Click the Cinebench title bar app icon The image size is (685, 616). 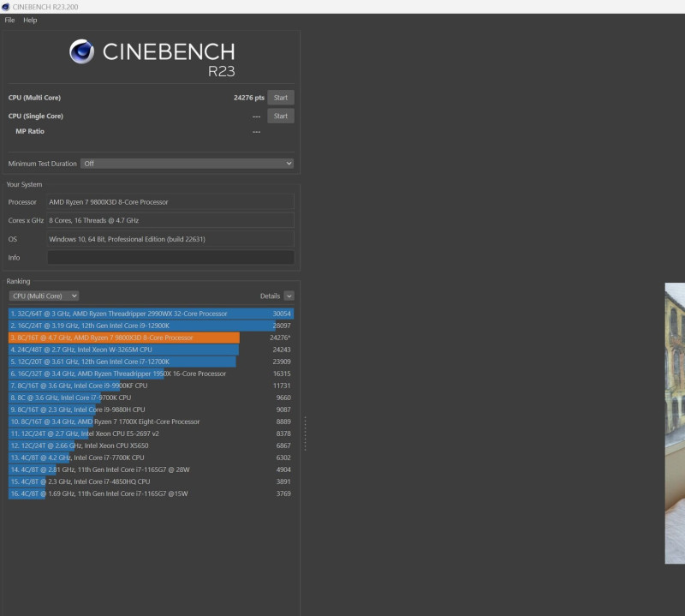pyautogui.click(x=6, y=7)
